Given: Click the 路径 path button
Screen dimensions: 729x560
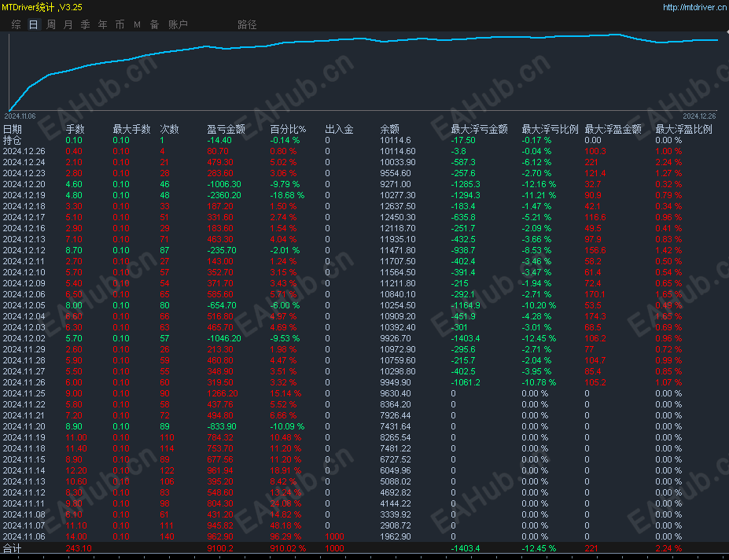Looking at the screenshot, I should [x=247, y=24].
